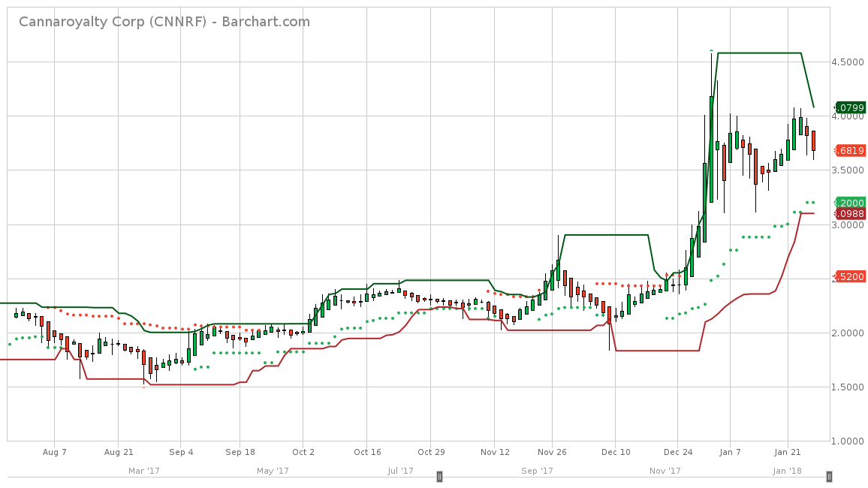The height and width of the screenshot is (488, 868).
Task: Click the 1.0000 price axis label
Action: click(848, 441)
